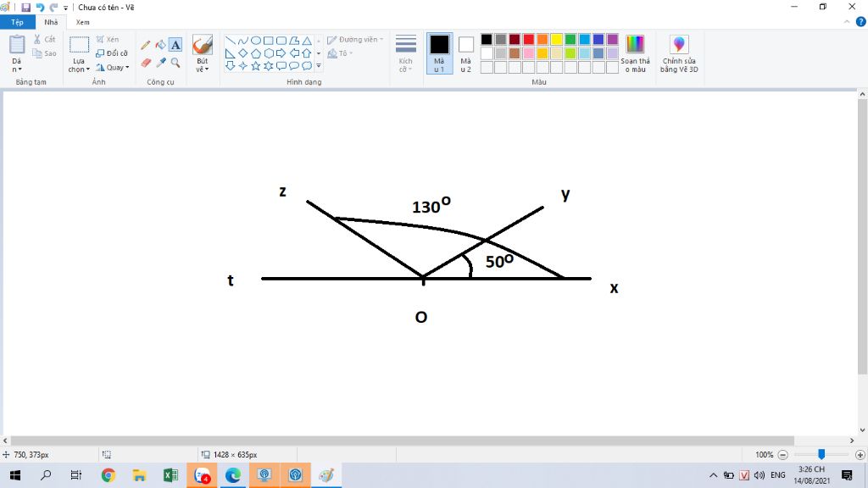Click Chỉnh sửa bằng Vẽ 3D button
Viewport: 868px width, 488px height.
(679, 53)
